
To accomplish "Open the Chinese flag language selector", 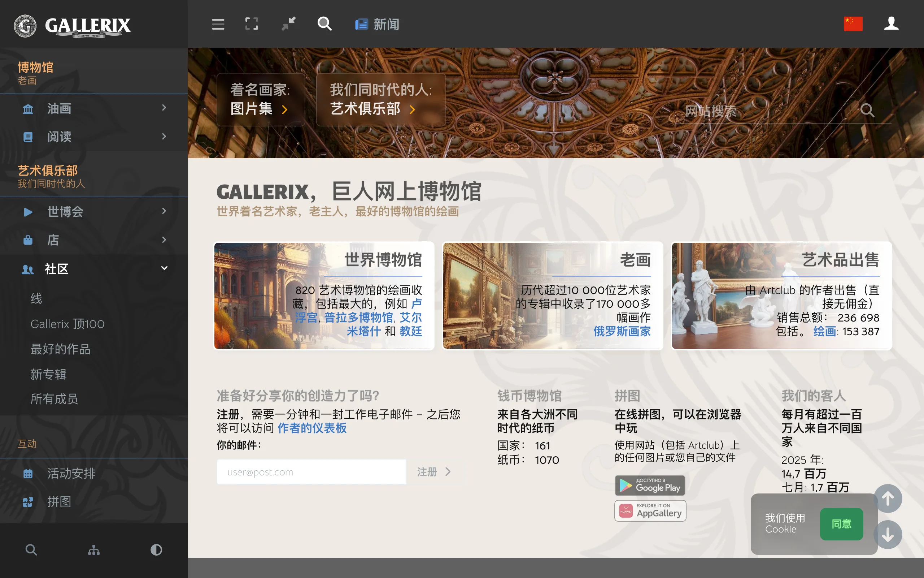I will click(853, 24).
